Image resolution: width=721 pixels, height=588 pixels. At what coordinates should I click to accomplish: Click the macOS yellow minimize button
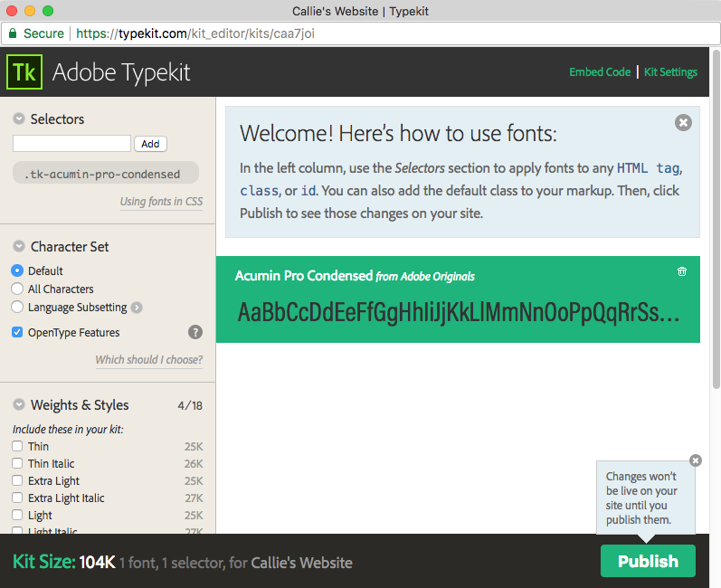[x=30, y=11]
